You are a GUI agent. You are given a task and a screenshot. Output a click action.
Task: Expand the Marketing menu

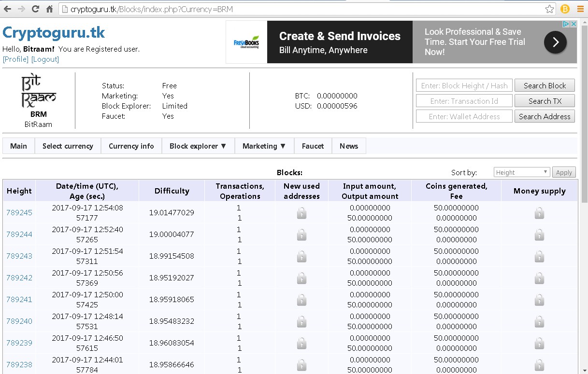(x=264, y=146)
